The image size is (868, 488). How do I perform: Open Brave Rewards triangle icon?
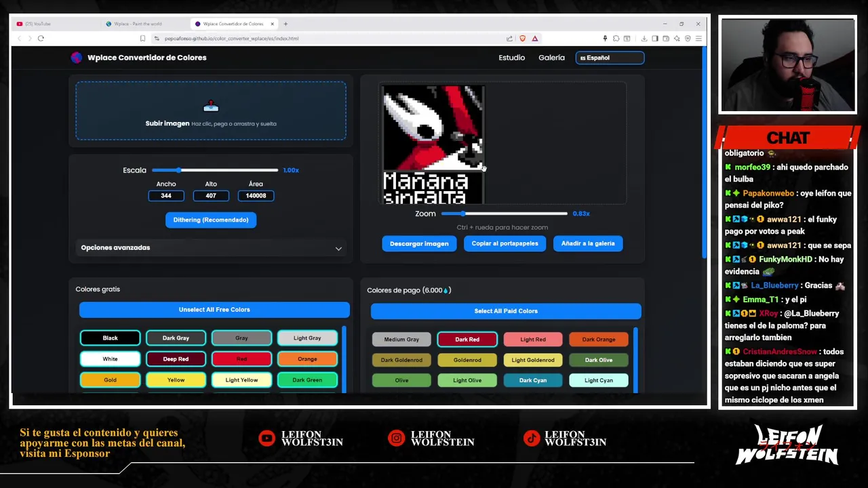pyautogui.click(x=534, y=39)
